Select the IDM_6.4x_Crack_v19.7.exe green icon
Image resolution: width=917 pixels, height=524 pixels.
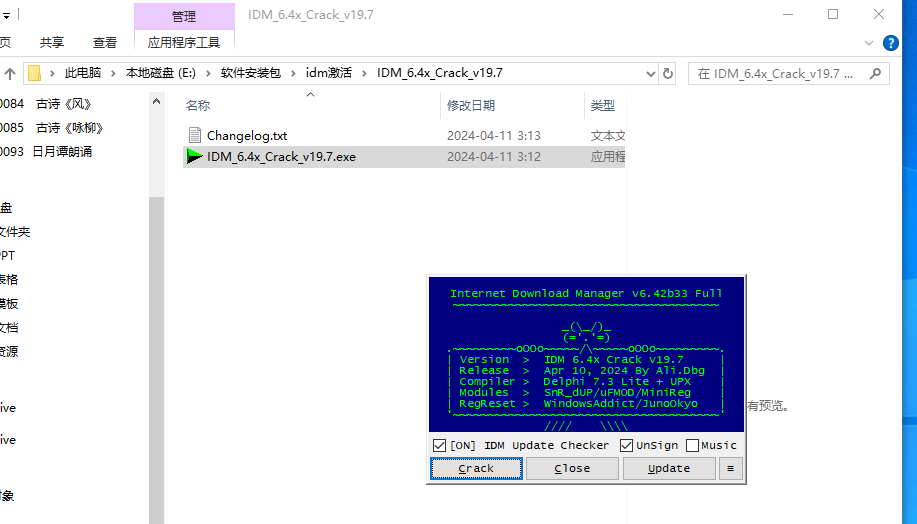(195, 156)
